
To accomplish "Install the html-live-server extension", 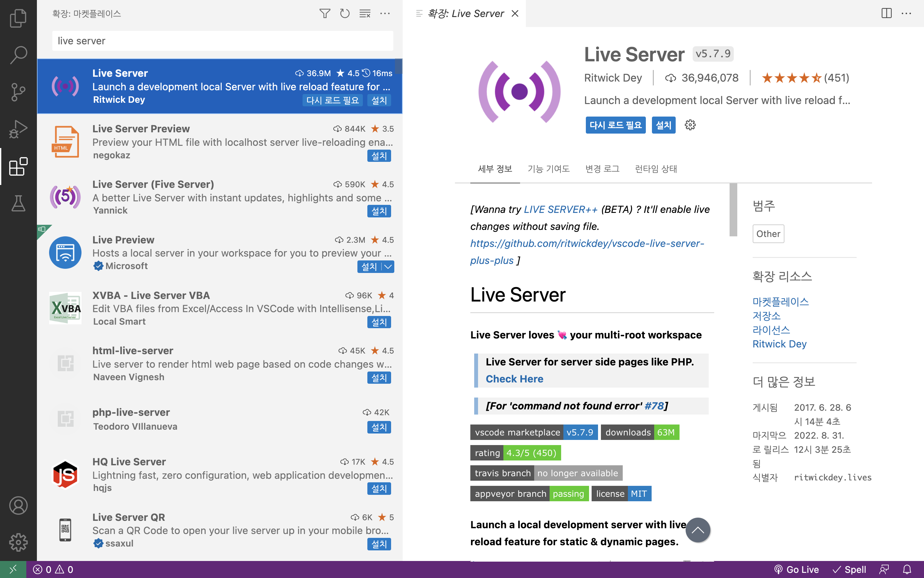I will 379,378.
